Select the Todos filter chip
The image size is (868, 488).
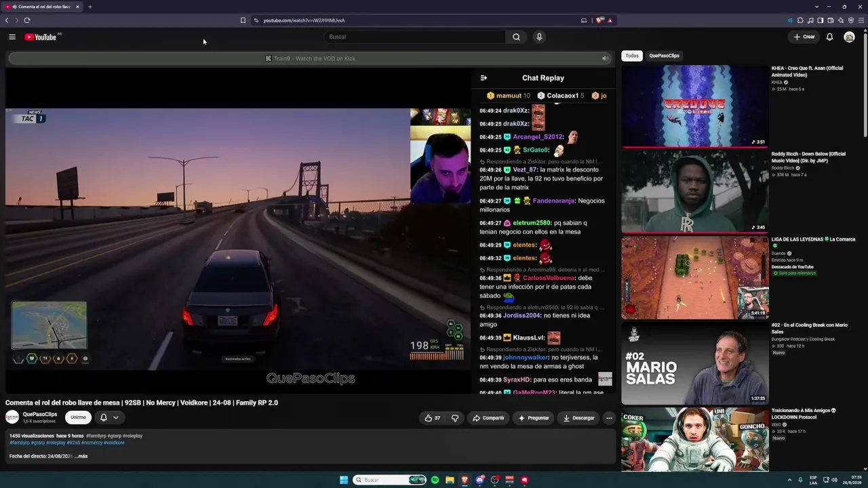pos(632,56)
